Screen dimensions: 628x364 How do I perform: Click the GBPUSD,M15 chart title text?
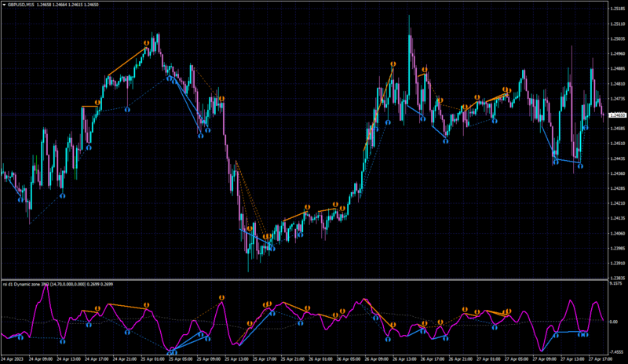[x=21, y=5]
